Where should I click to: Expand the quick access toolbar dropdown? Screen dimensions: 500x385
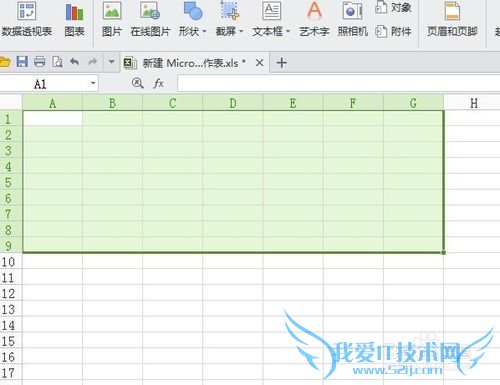(x=111, y=62)
